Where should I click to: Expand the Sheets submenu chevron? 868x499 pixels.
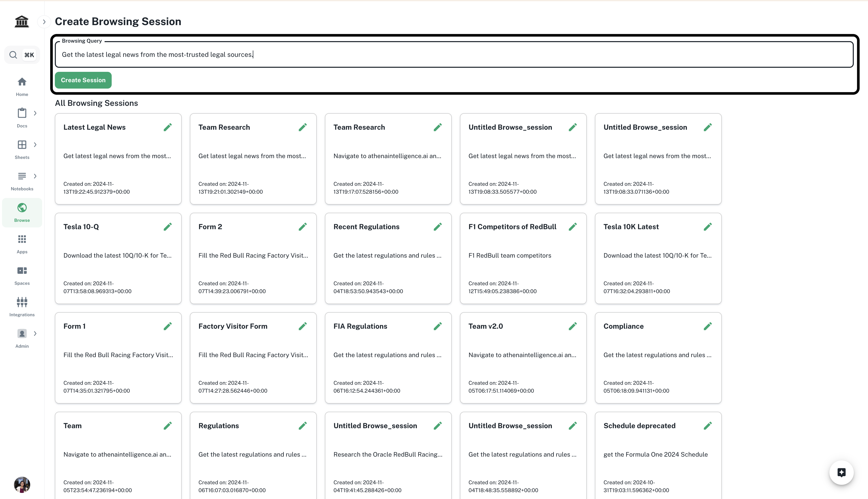(x=35, y=145)
